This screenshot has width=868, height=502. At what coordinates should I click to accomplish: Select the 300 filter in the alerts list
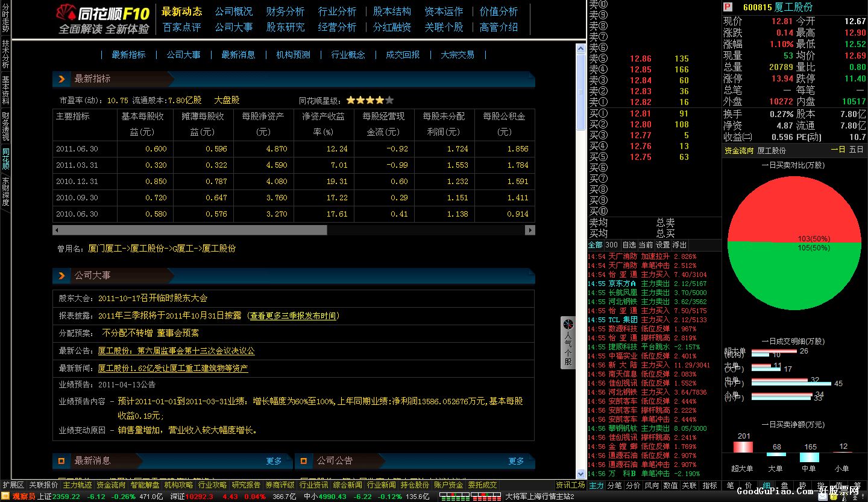click(612, 245)
